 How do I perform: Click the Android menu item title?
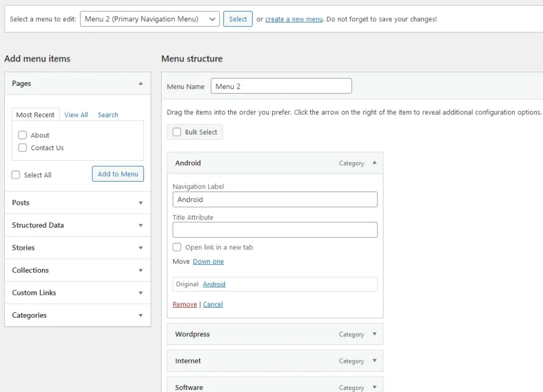click(188, 163)
